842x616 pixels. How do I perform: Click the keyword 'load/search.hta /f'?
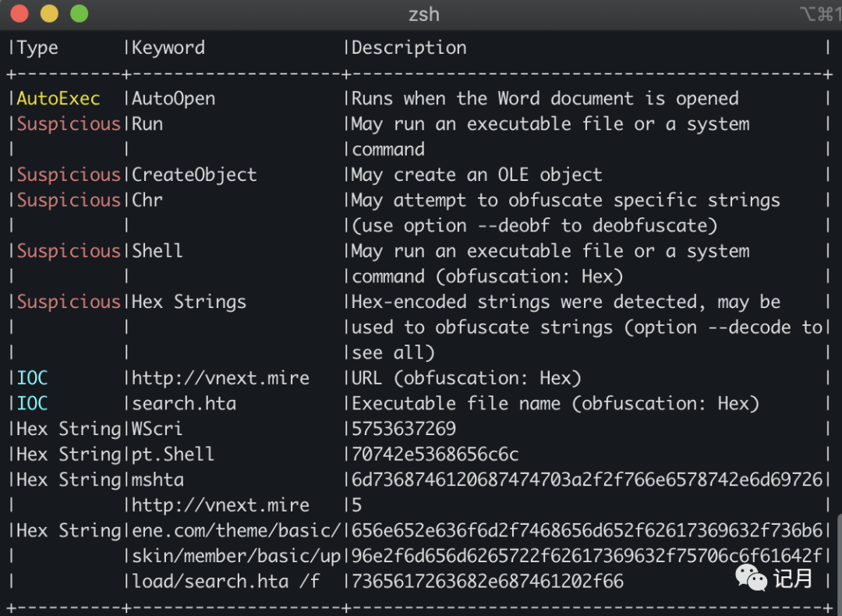pyautogui.click(x=226, y=582)
